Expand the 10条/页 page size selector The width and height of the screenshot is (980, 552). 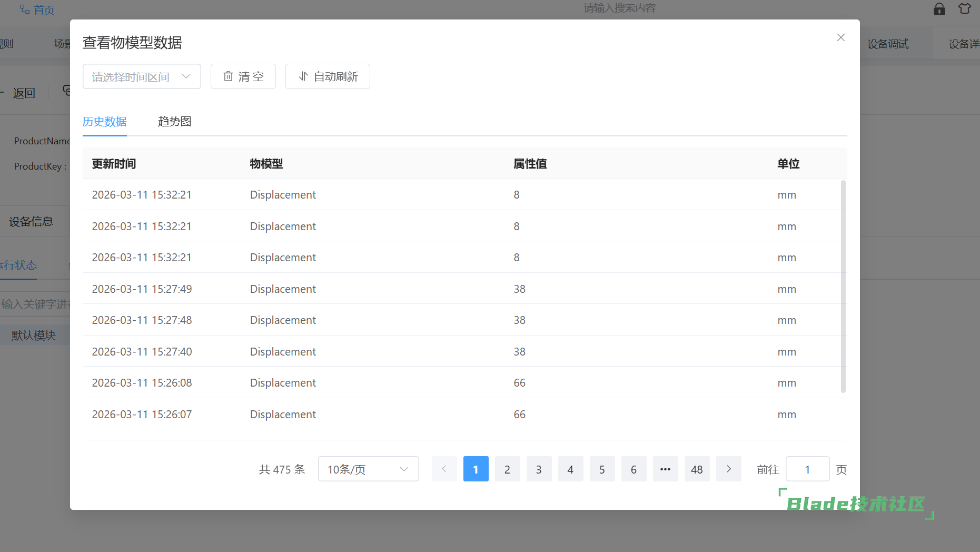pos(368,469)
